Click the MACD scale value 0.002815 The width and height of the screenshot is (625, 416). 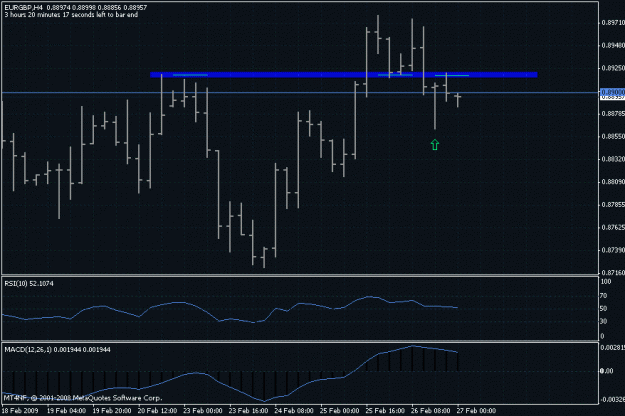(x=613, y=347)
